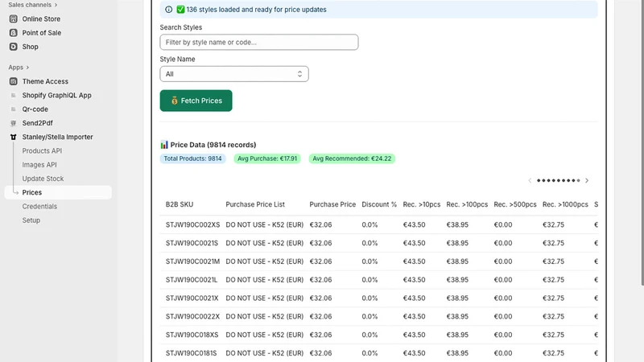Click the Send2Pdf app icon
The image size is (644, 362).
tap(13, 123)
